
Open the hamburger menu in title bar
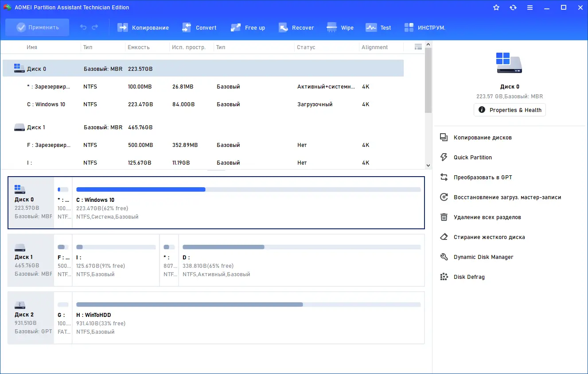pyautogui.click(x=530, y=8)
